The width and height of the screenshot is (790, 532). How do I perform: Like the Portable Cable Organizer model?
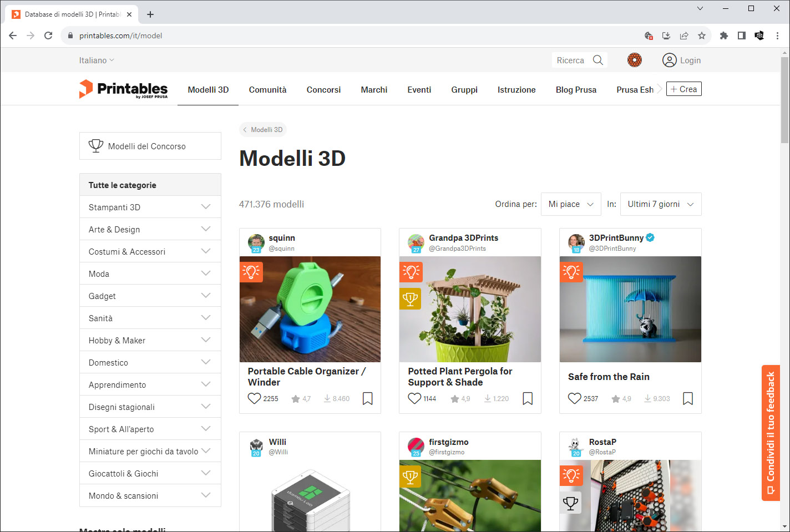point(254,398)
